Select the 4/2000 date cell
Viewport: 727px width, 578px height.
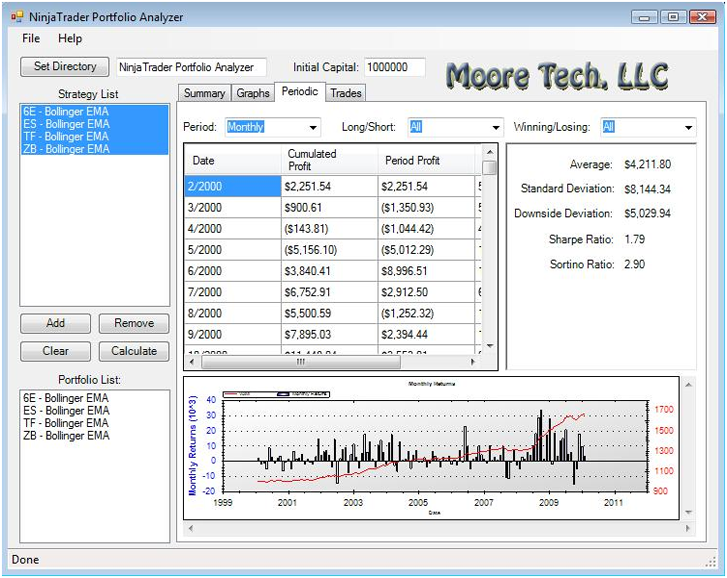pyautogui.click(x=233, y=229)
